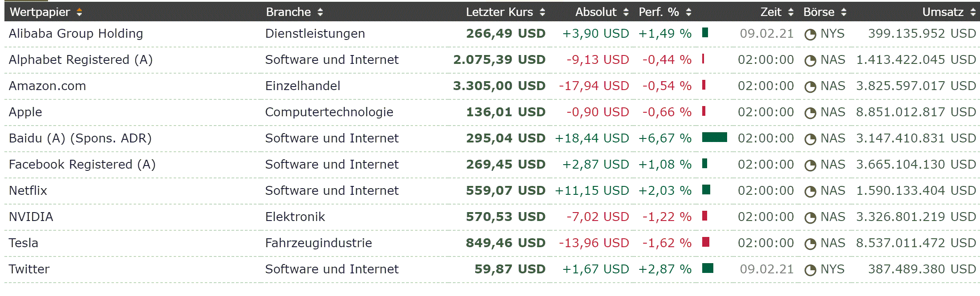Open the Tesla stock details link

pyautogui.click(x=23, y=243)
